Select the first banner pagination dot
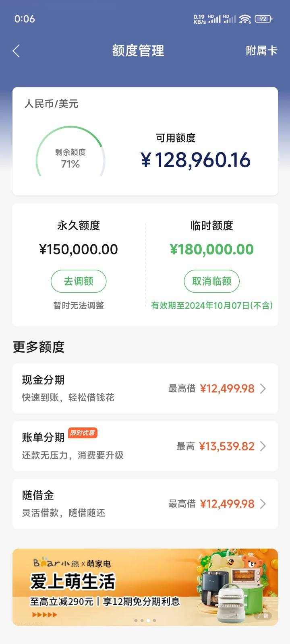 click(x=136, y=620)
